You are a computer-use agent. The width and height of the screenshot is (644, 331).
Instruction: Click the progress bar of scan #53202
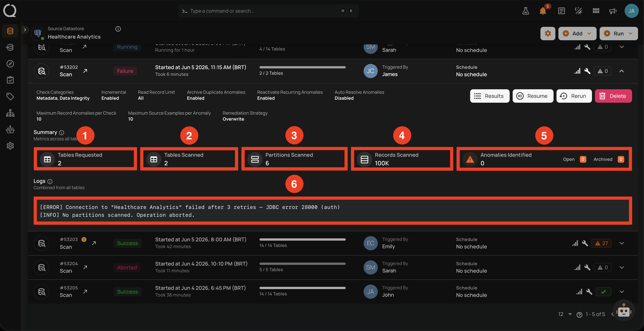[302, 67]
